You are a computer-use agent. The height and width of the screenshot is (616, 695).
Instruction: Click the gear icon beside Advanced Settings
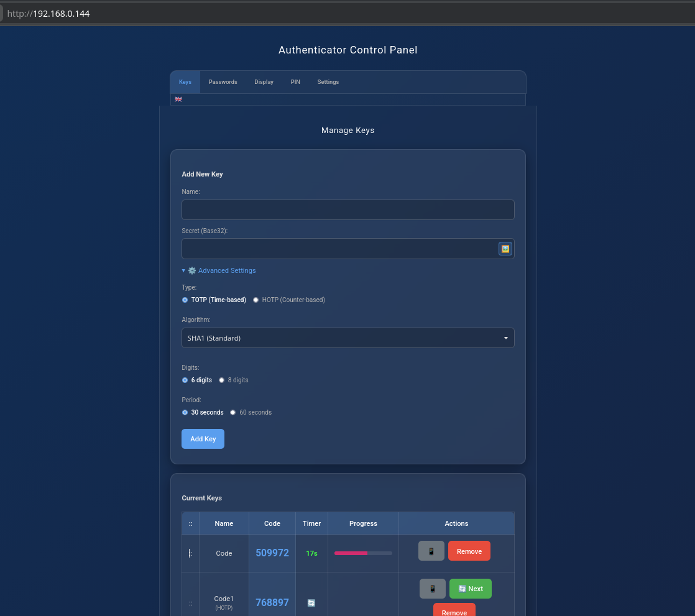tap(192, 270)
